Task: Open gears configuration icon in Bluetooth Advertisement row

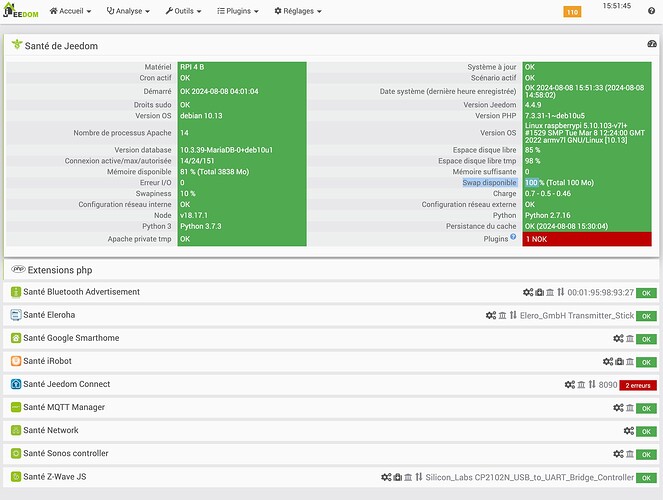Action: click(528, 292)
